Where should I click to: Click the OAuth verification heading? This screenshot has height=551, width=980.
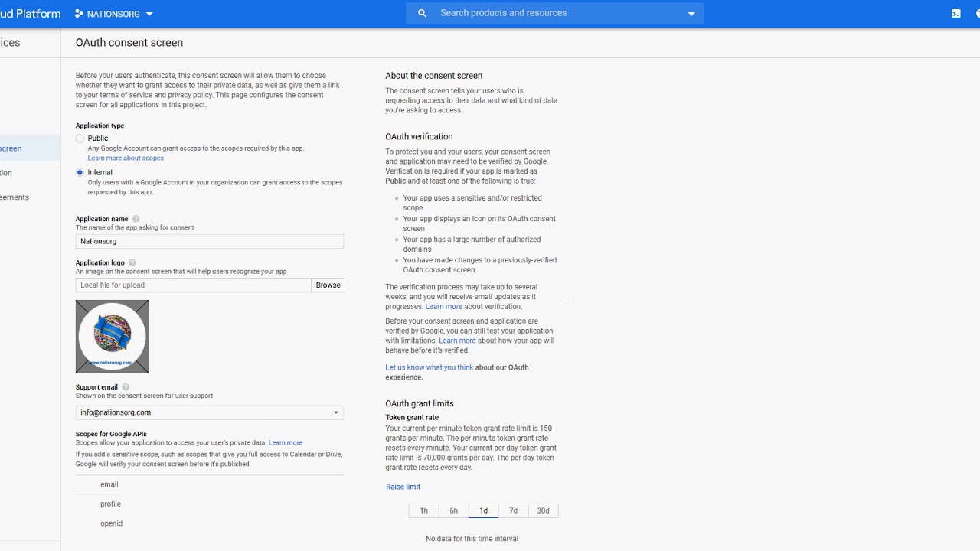(419, 137)
